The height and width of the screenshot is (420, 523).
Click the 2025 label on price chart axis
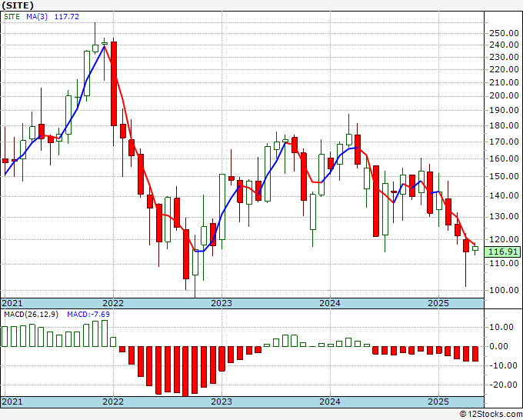(x=438, y=303)
